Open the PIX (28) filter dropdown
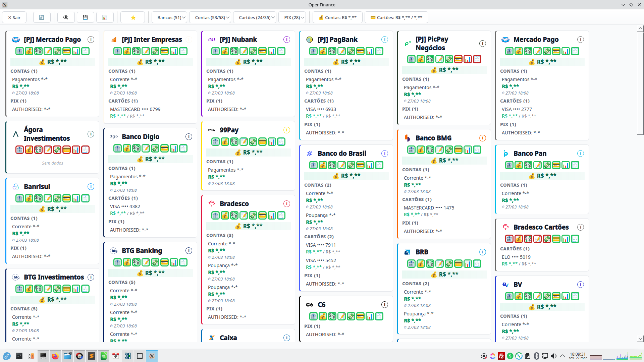 292,17
